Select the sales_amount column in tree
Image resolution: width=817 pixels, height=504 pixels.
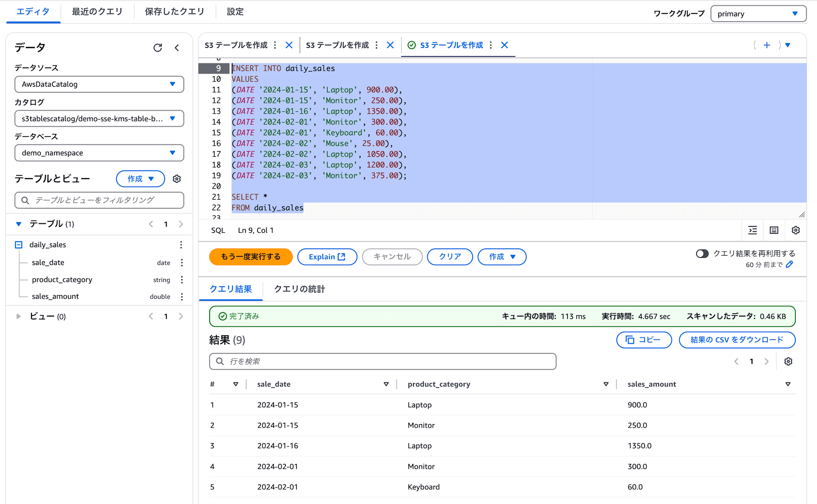click(56, 297)
